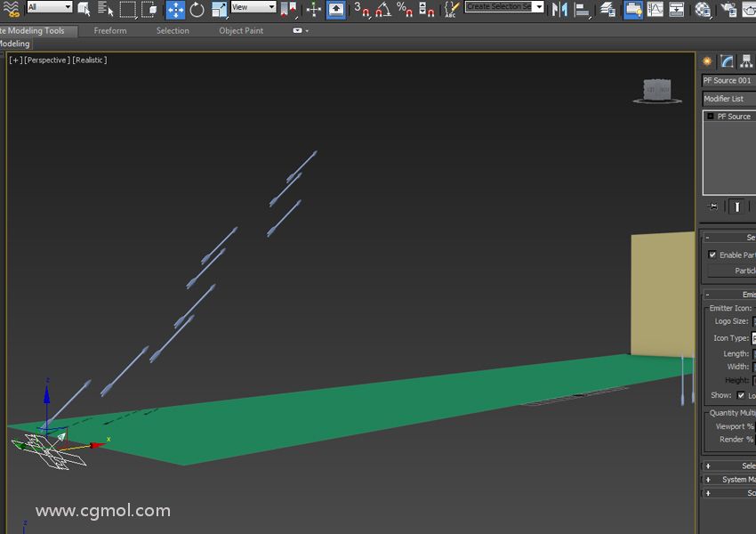Click the Use Pivot Point Center icon
The width and height of the screenshot is (756, 534).
click(x=288, y=10)
